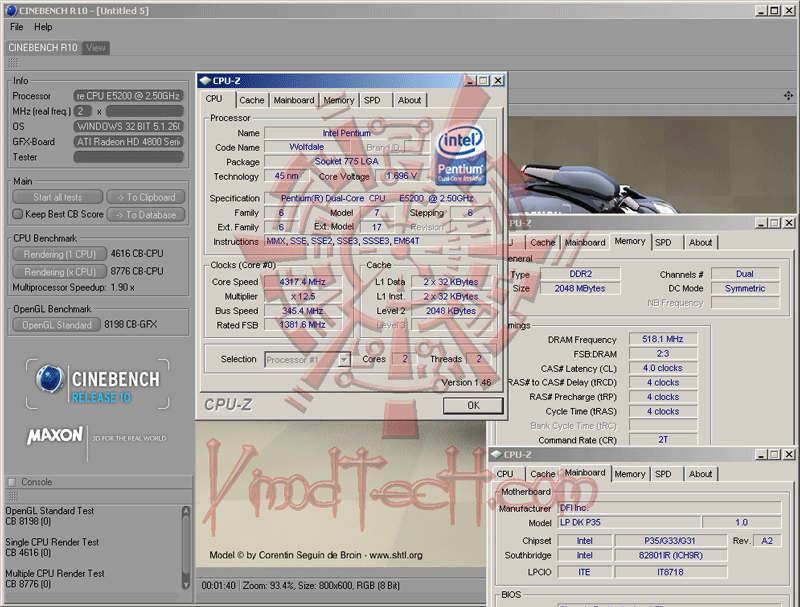Enable Keep Best CB Score checkbox
800x607 pixels.
coord(18,214)
